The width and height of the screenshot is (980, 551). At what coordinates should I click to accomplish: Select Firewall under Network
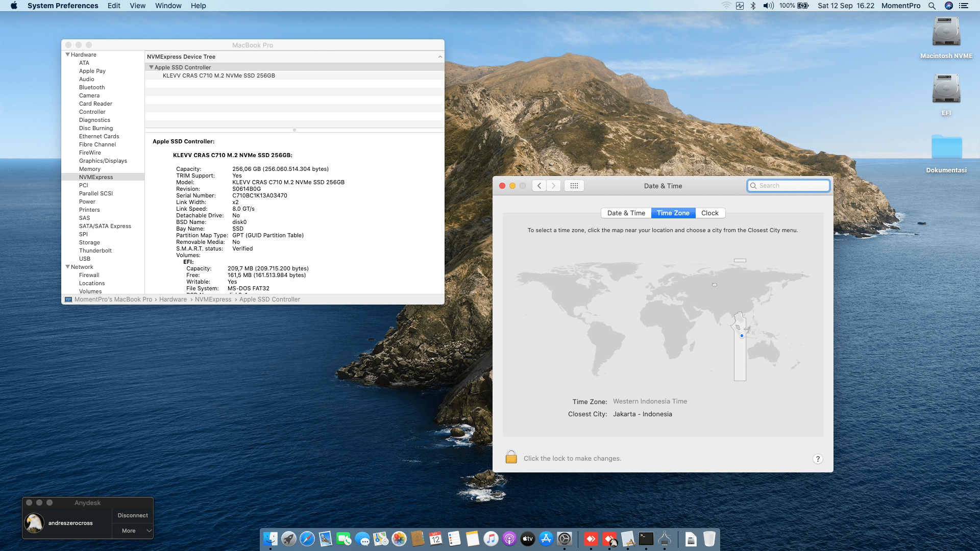[89, 275]
